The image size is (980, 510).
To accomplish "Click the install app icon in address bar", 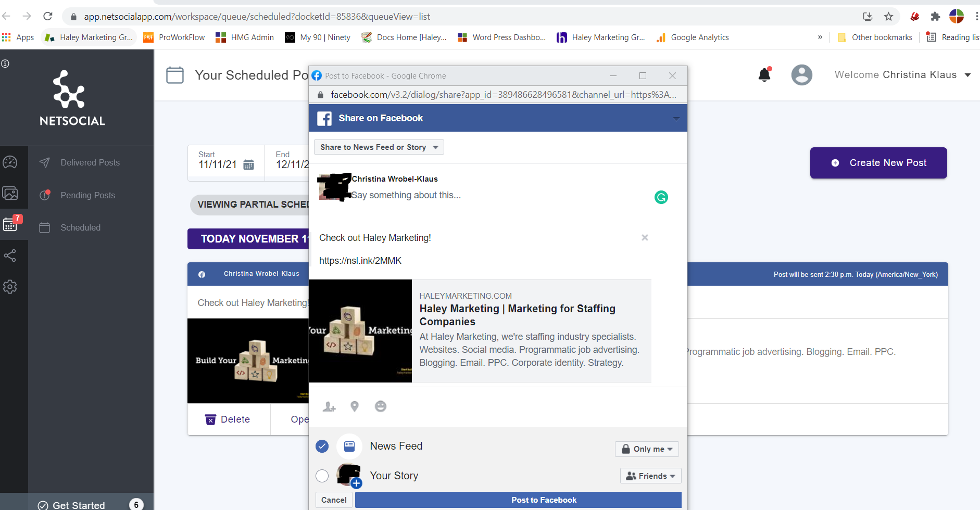I will pyautogui.click(x=868, y=17).
